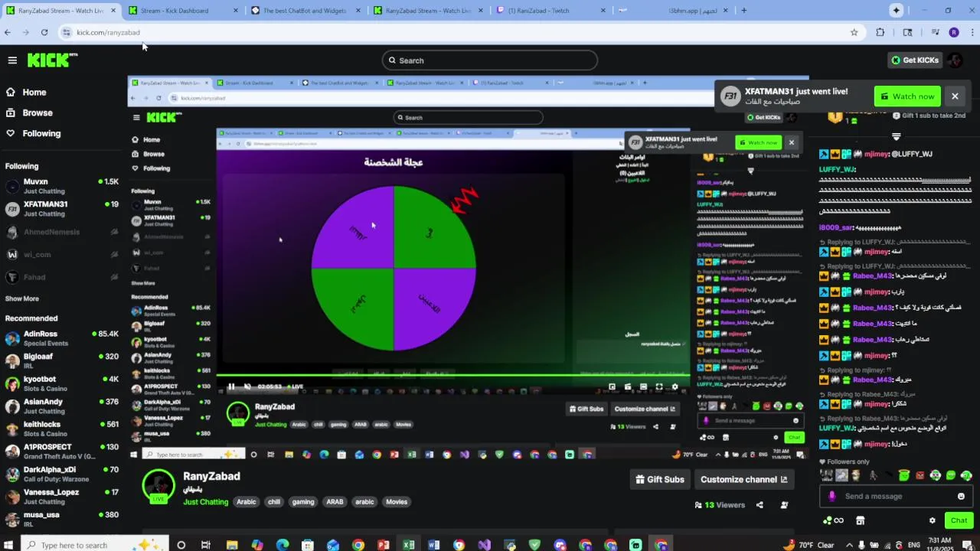Open Word from the taskbar

click(x=434, y=545)
